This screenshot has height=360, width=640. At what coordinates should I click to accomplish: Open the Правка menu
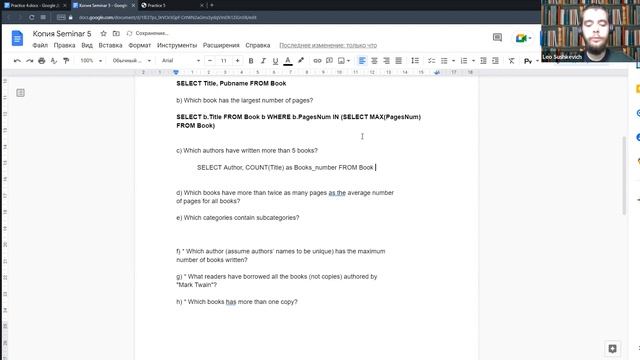click(64, 45)
